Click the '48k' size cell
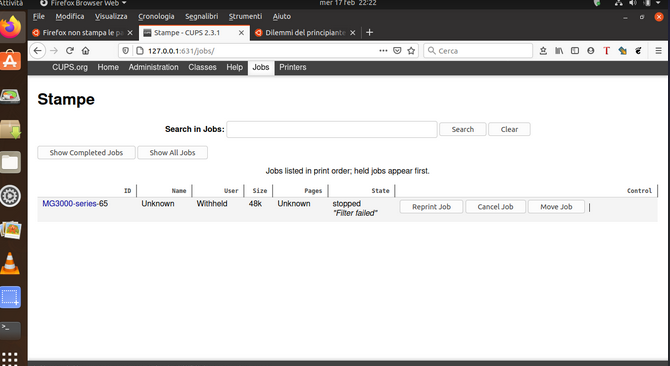This screenshot has height=366, width=670. (x=255, y=204)
